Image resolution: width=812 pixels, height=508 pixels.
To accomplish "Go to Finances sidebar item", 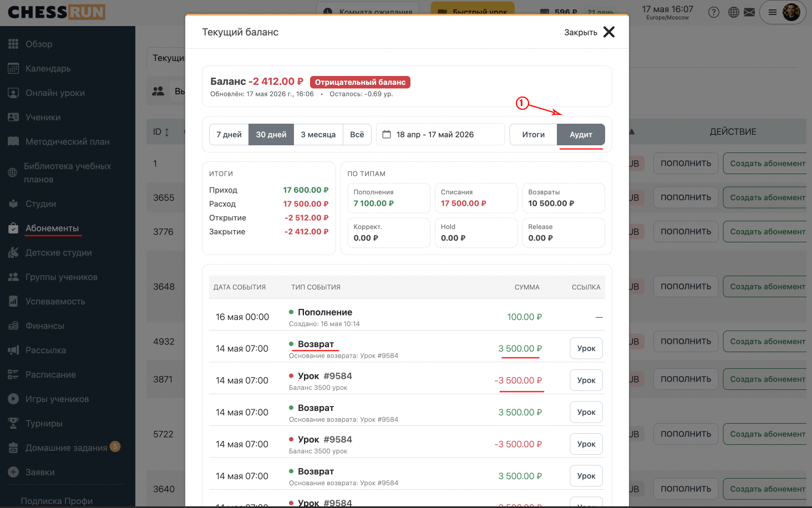I will click(x=44, y=326).
